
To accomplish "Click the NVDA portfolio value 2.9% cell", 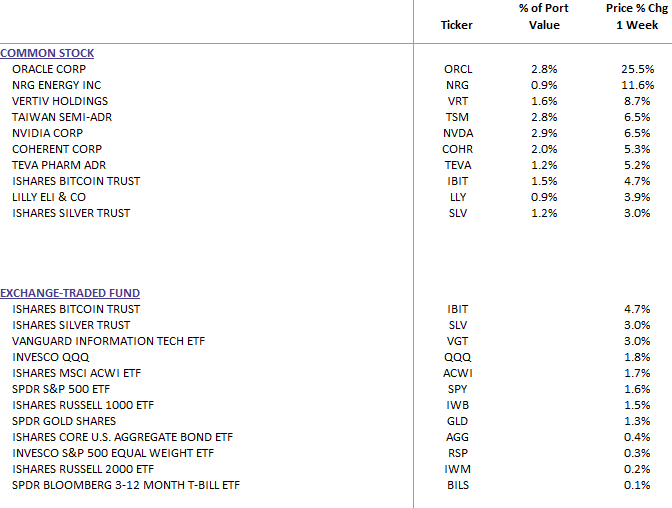I will tap(544, 133).
